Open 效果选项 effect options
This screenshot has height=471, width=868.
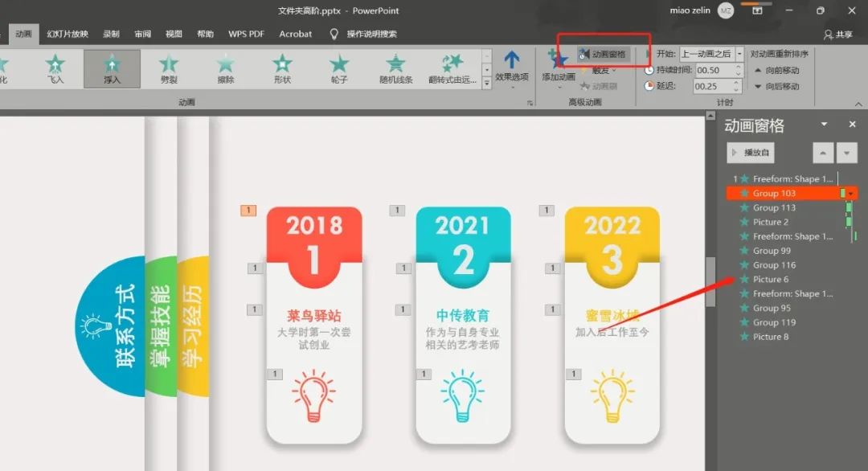(511, 67)
